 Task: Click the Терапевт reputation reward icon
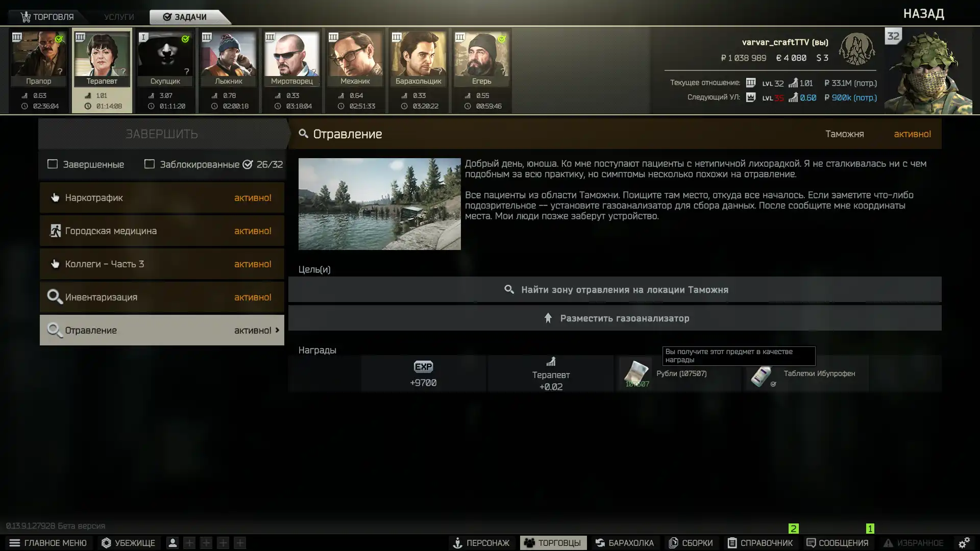coord(551,362)
